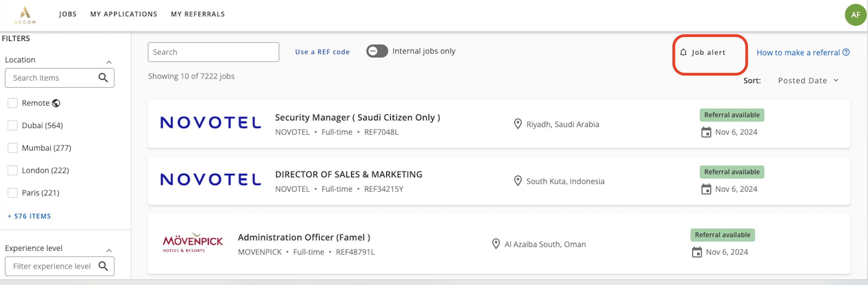Open the JOBS menu
Viewport: 868px width, 285px height.
click(68, 14)
